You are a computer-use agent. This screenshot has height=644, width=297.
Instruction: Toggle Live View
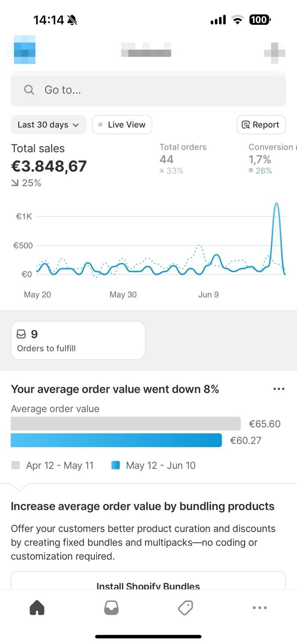tap(122, 125)
